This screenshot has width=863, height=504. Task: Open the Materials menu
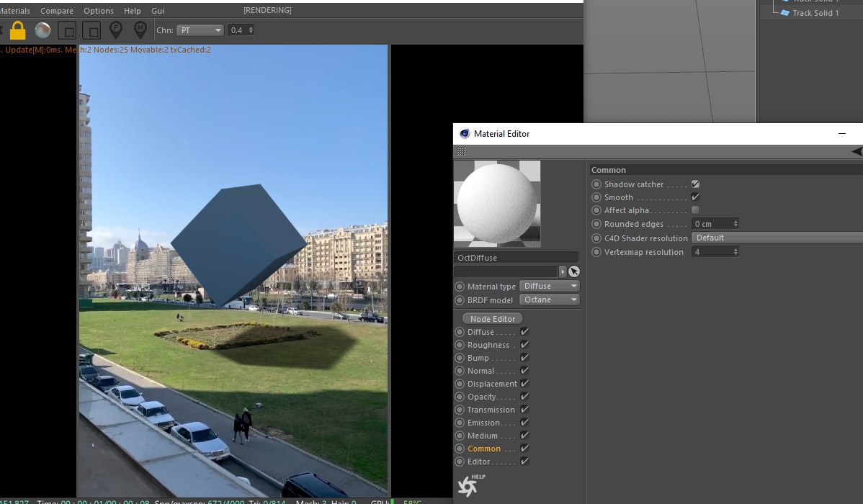[x=15, y=11]
